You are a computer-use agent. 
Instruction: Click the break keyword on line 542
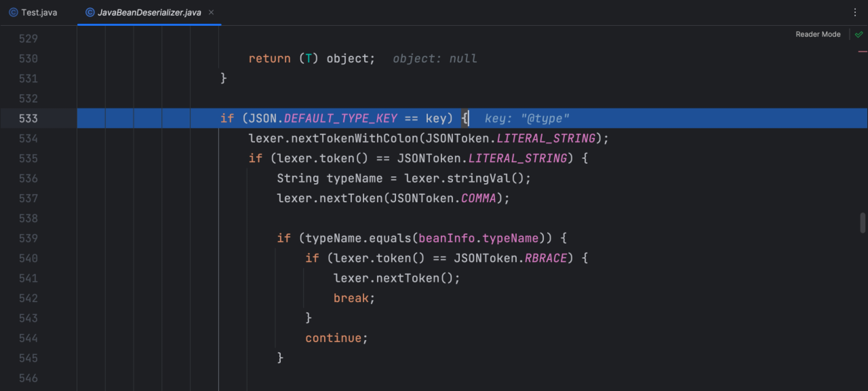[x=351, y=298]
